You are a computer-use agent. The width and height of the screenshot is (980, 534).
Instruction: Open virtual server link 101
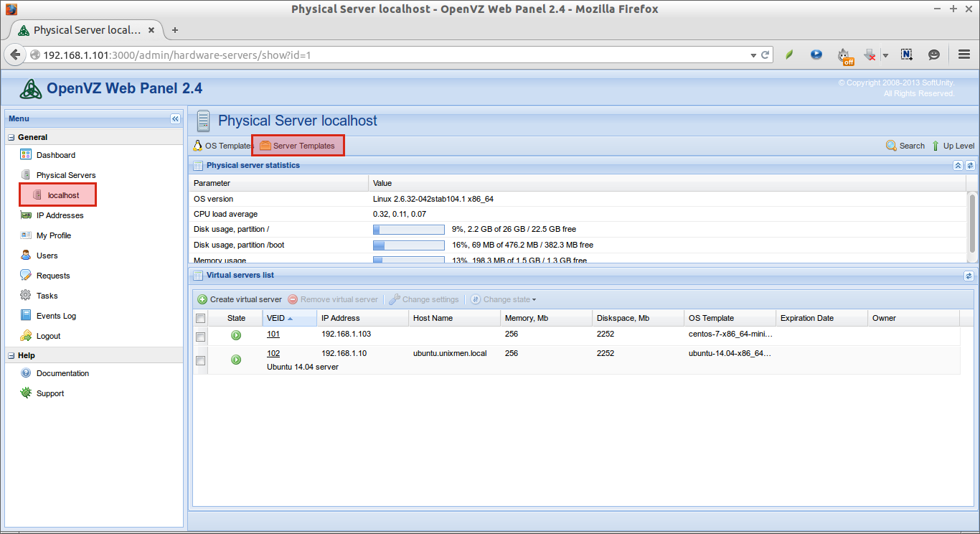pos(273,334)
